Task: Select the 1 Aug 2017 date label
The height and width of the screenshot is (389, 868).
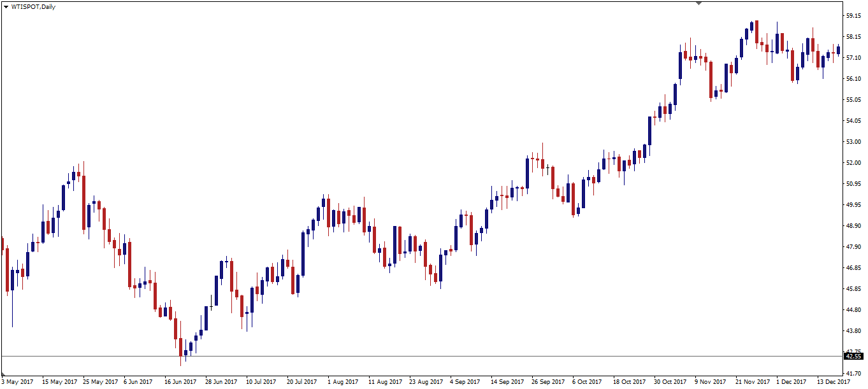Action: tap(344, 382)
